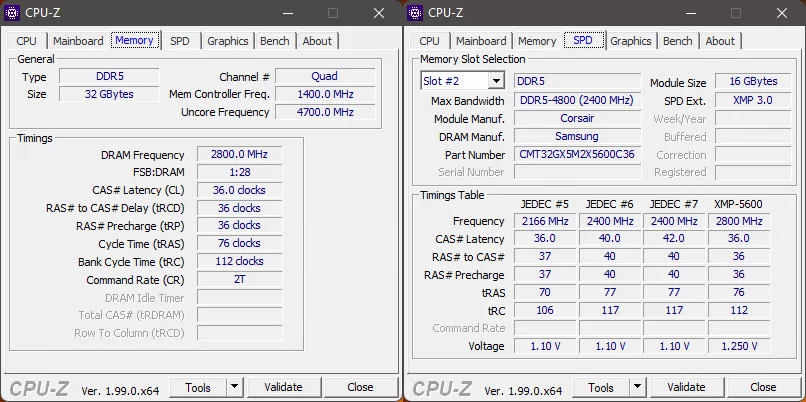
Task: Click Close button in left window
Action: [x=360, y=387]
